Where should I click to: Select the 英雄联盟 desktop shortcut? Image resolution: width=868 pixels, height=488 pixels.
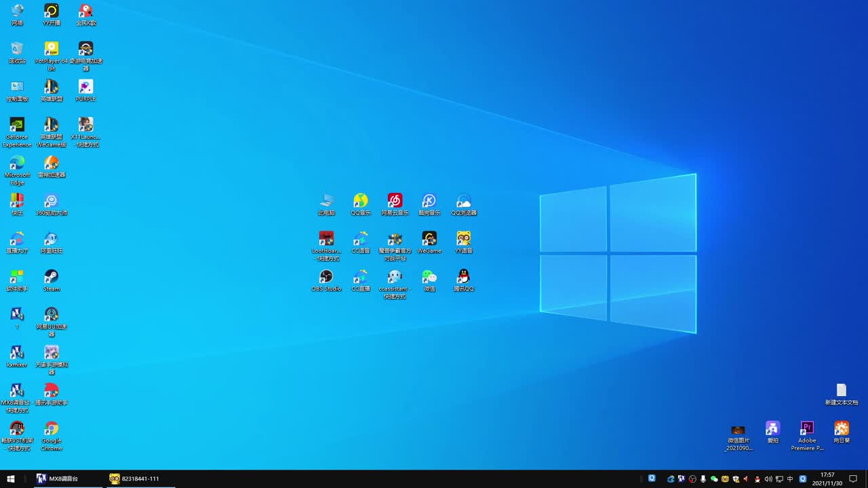point(52,91)
